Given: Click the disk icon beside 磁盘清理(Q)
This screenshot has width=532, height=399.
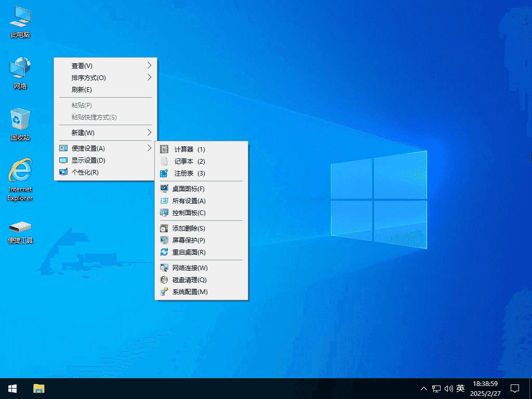Looking at the screenshot, I should pos(164,280).
